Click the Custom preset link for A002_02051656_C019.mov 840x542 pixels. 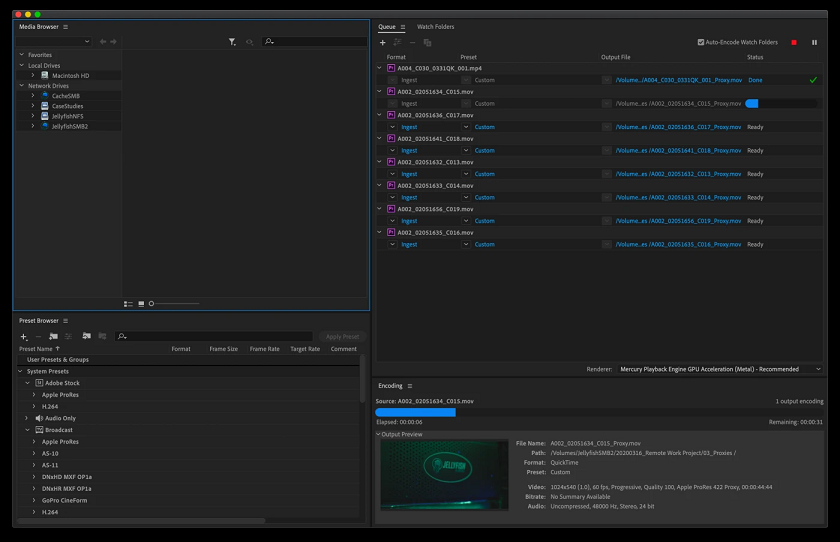pos(484,221)
